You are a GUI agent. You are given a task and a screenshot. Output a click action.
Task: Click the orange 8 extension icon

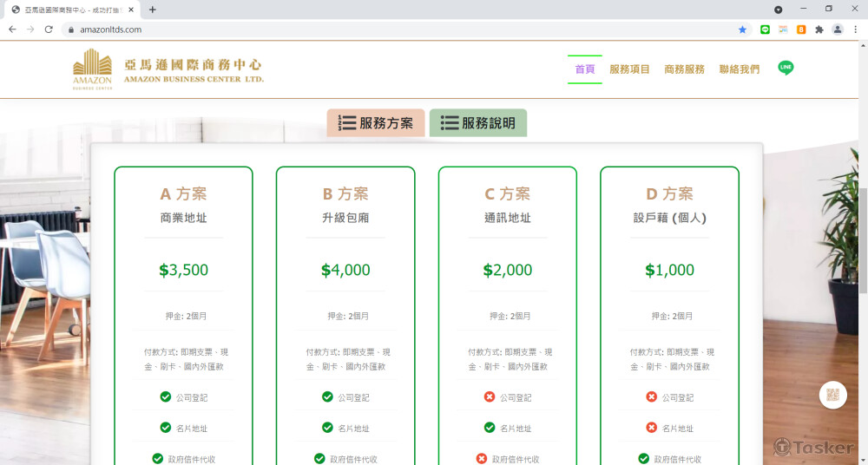801,29
